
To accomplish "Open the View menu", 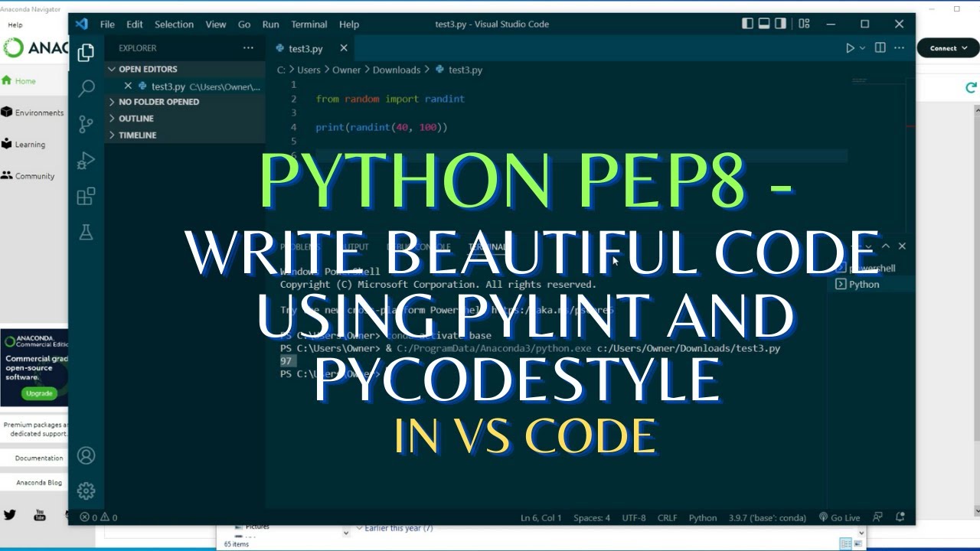I will pos(216,24).
